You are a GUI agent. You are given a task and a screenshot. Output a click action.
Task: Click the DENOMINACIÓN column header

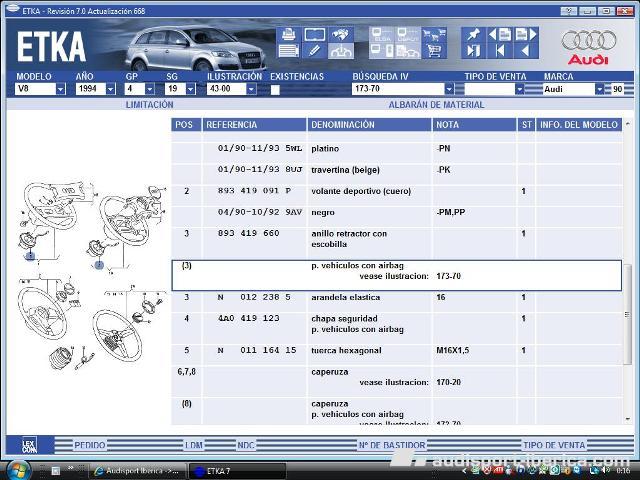coord(369,125)
